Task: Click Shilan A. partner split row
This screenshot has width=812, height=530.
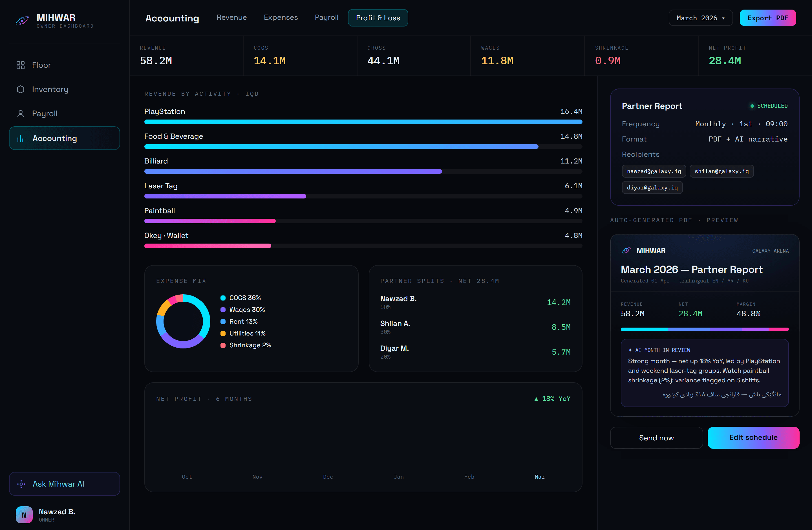Action: (475, 327)
